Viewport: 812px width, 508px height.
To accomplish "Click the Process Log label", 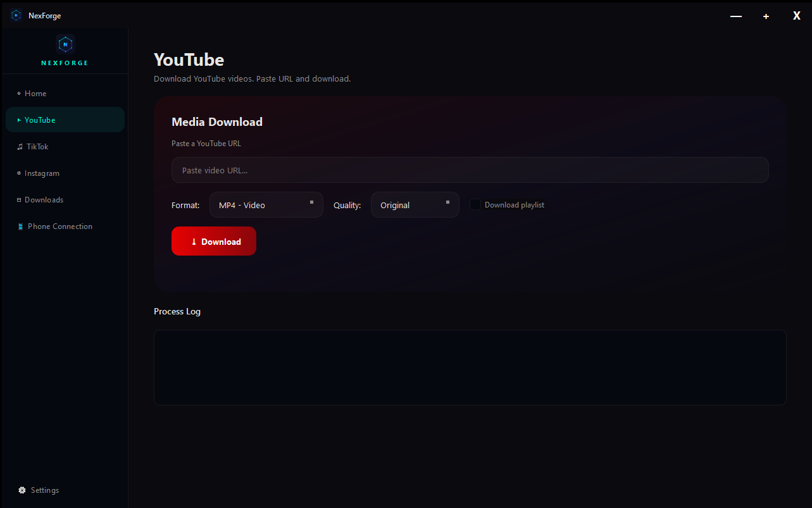I will (x=177, y=311).
